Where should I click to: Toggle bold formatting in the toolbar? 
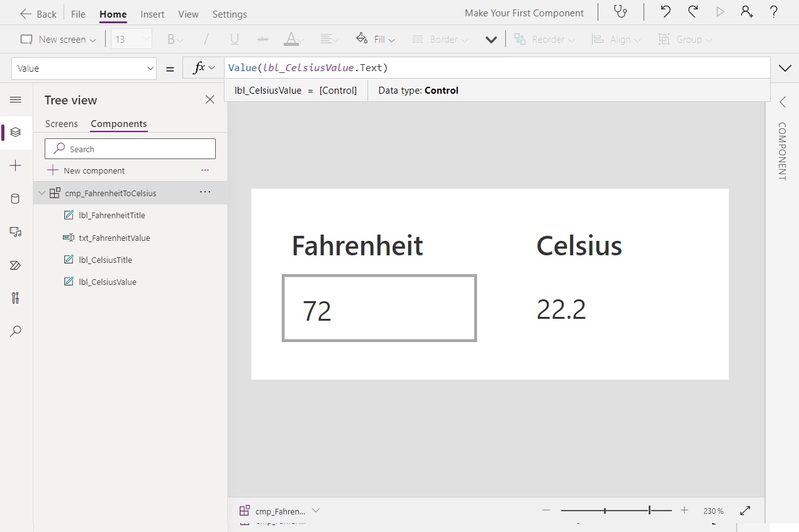click(x=171, y=39)
